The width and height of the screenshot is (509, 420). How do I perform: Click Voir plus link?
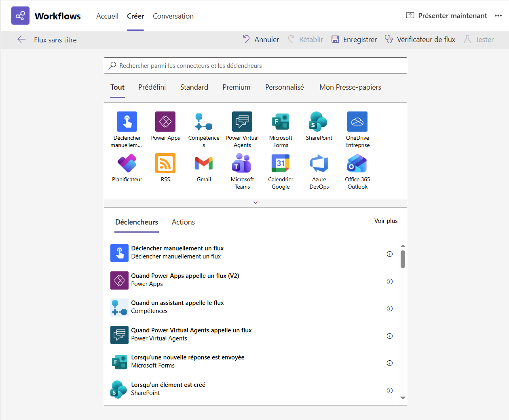(x=386, y=221)
